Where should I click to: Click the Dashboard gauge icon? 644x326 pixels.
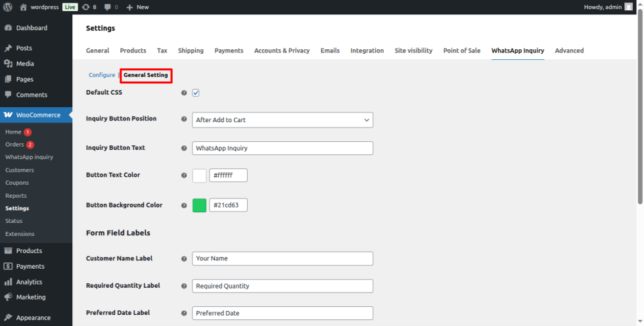tap(8, 28)
